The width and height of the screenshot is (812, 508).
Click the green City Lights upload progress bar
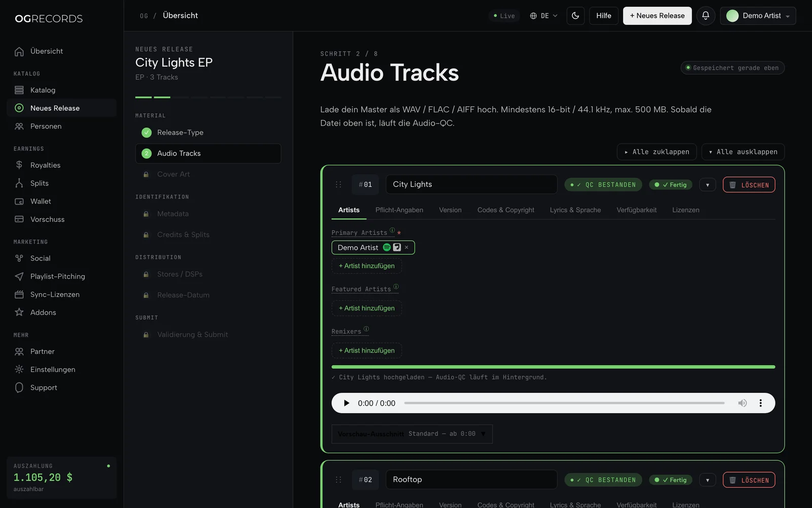point(553,367)
